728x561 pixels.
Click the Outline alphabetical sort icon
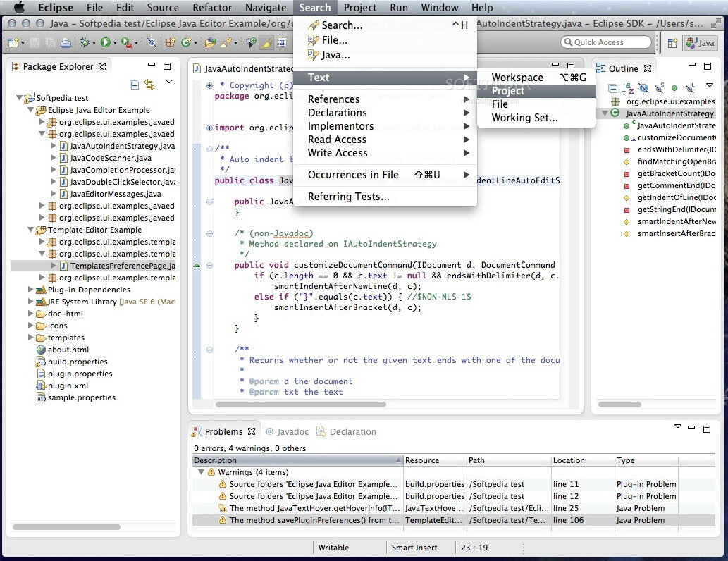[627, 88]
